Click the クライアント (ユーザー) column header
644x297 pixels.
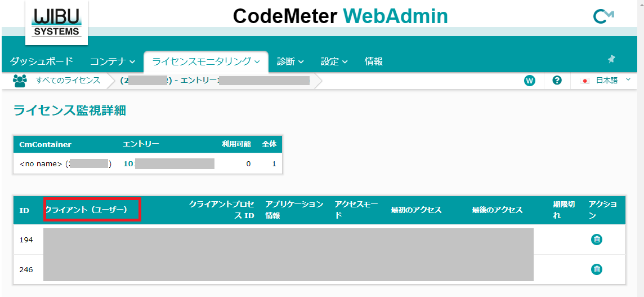coord(86,210)
